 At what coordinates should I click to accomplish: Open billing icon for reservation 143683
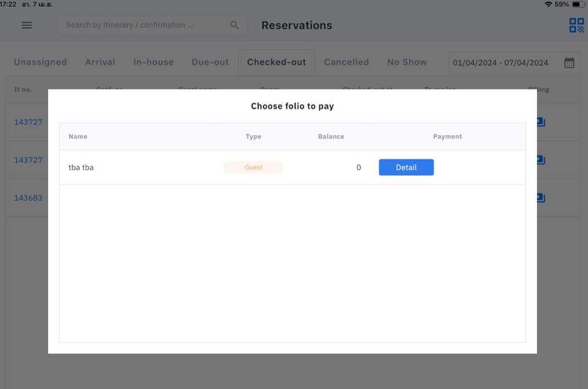pos(540,198)
